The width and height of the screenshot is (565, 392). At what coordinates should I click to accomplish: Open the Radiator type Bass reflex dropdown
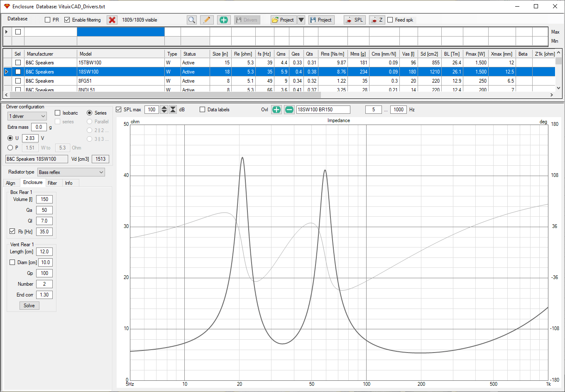click(x=71, y=172)
